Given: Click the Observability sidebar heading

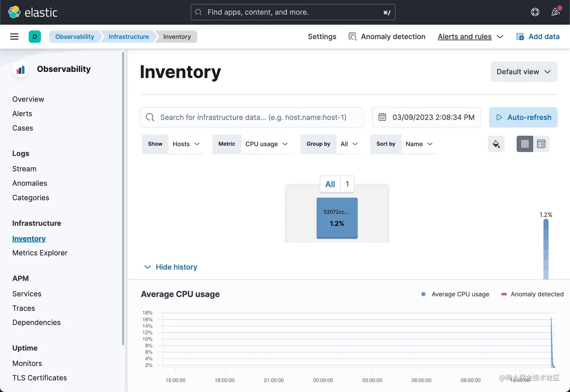Looking at the screenshot, I should [64, 69].
